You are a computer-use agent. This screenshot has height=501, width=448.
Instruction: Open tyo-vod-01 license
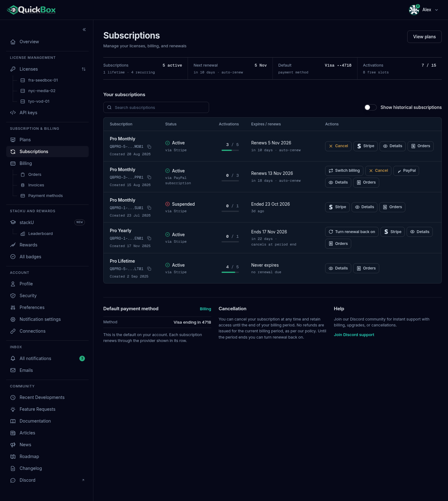tap(53, 101)
